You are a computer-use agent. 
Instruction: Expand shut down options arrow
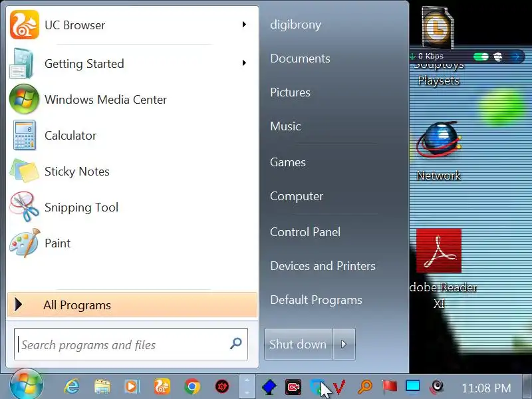[x=344, y=344]
